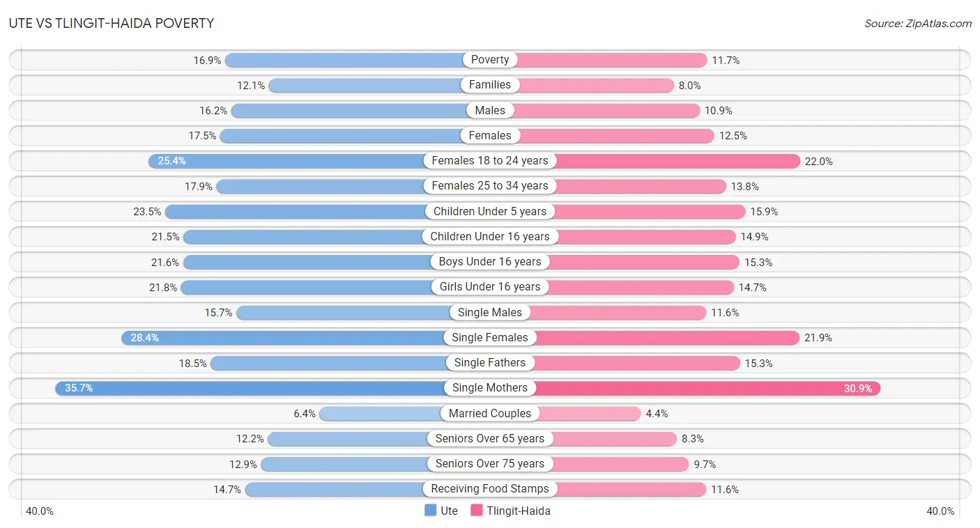Select the Boys Under 16 years label
Image resolution: width=980 pixels, height=528 pixels.
pyautogui.click(x=490, y=262)
